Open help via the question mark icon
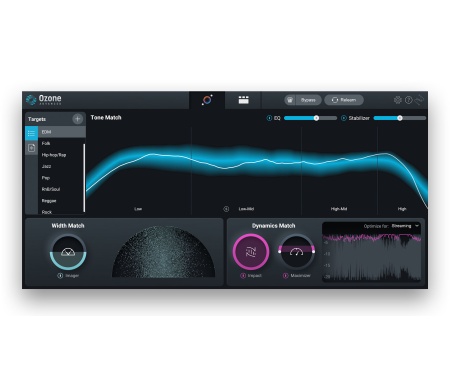 pos(409,100)
